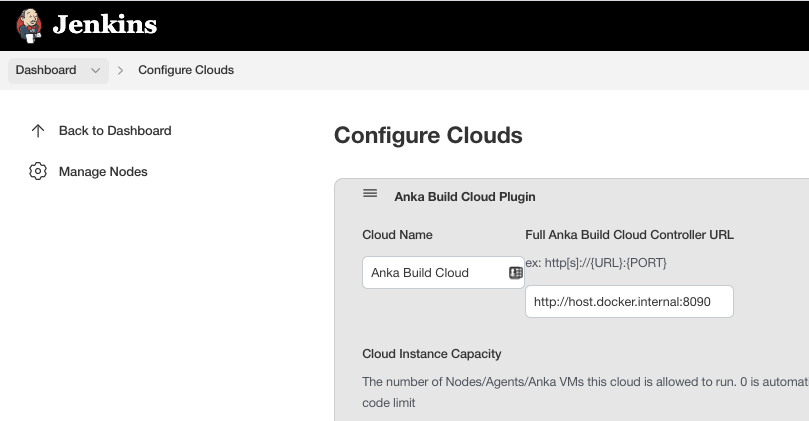Screen dimensions: 809x421
Task: Click the Manage Nodes gear icon
Action: click(x=38, y=172)
